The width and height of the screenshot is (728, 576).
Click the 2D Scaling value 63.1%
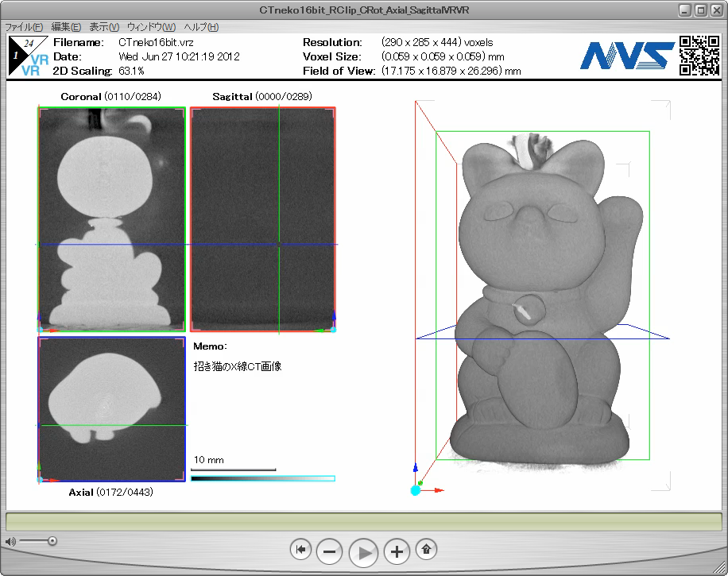point(131,71)
